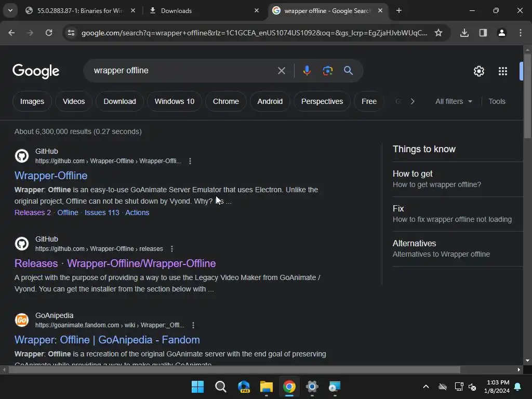This screenshot has width=532, height=399.
Task: Open Google quick settings gear
Action: [478, 71]
